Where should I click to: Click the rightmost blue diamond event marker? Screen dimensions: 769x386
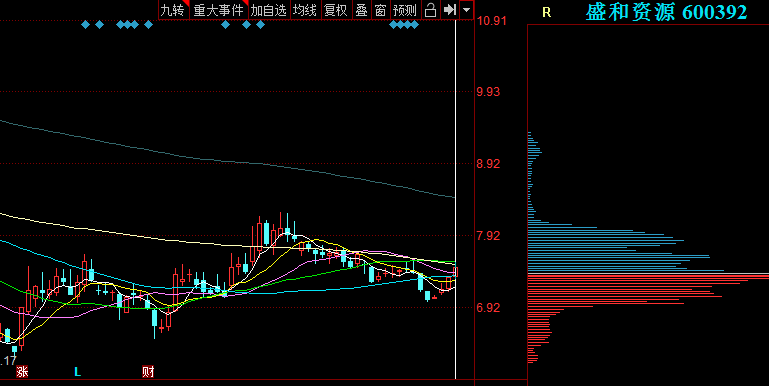414,25
